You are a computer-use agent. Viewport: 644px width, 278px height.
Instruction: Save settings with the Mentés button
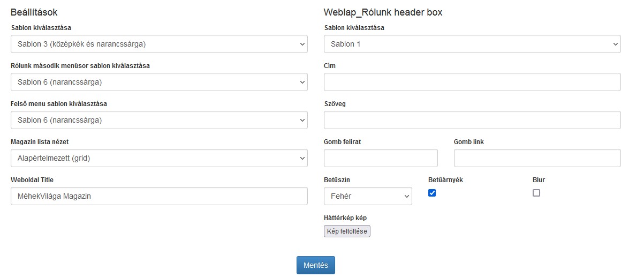tap(316, 265)
